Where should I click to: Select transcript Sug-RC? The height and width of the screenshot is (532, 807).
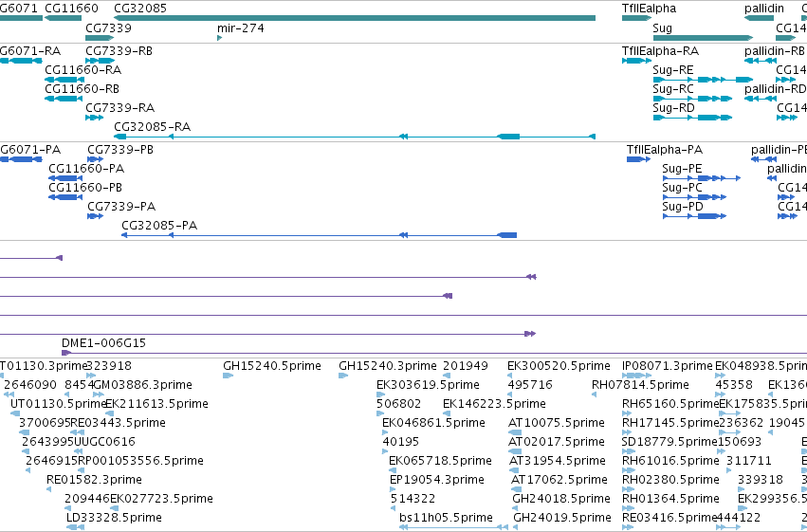tap(672, 89)
